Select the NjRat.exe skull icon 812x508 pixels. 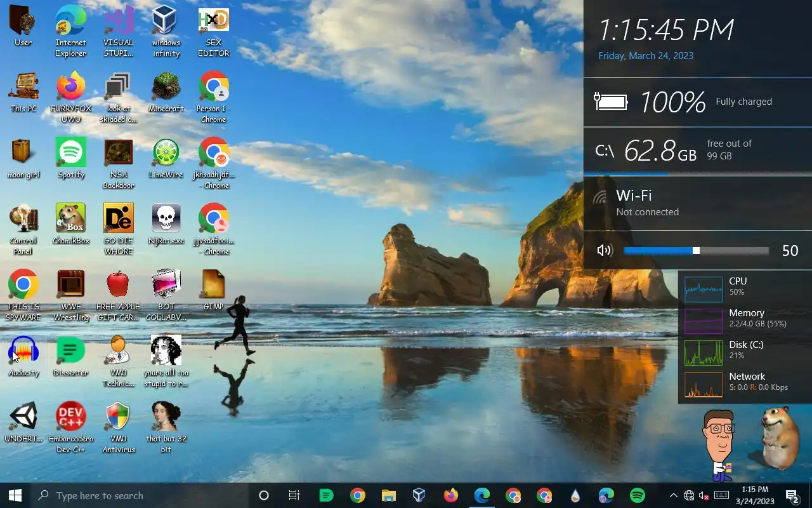[166, 224]
